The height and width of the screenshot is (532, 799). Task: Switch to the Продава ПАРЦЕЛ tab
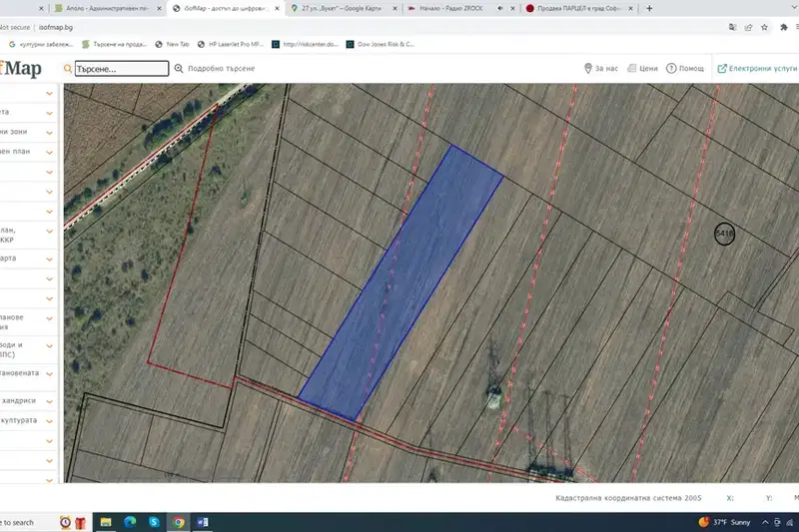click(578, 8)
